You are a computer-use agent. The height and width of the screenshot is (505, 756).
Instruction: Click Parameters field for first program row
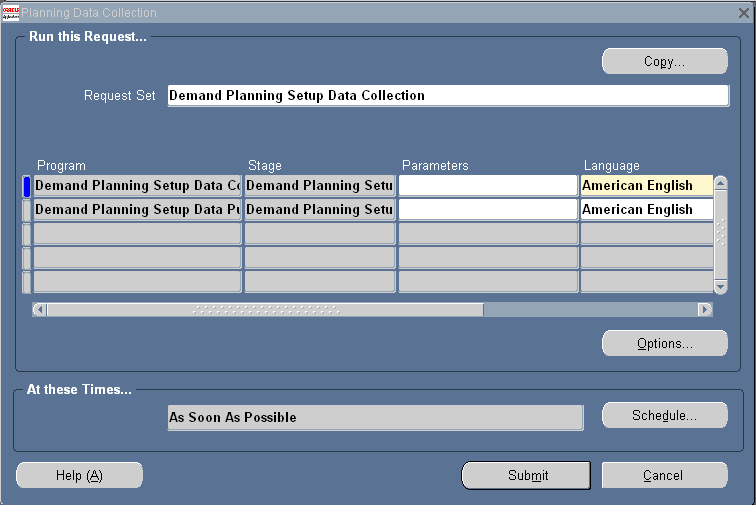488,186
